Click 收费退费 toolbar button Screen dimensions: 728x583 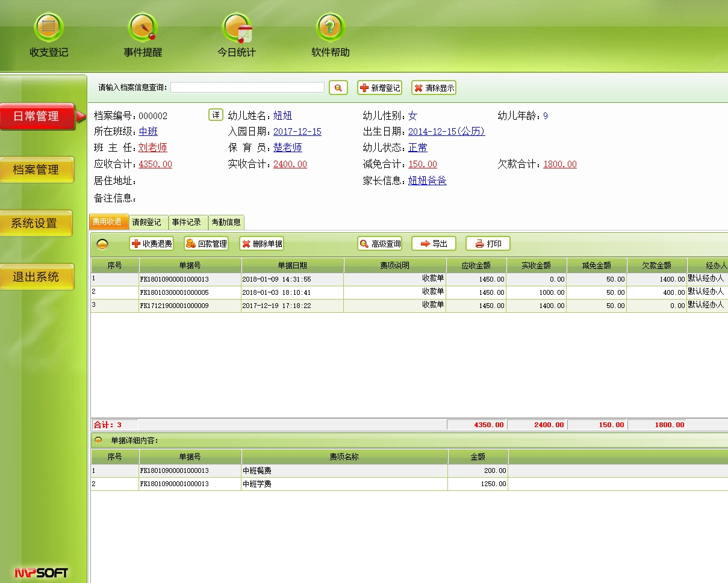coord(151,244)
